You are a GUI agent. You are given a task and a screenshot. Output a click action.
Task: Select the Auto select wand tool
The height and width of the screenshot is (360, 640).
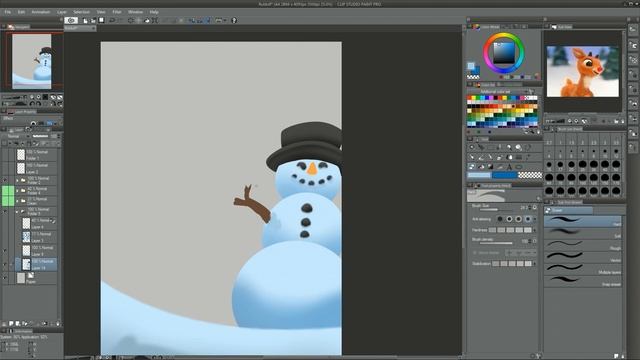tap(509, 147)
